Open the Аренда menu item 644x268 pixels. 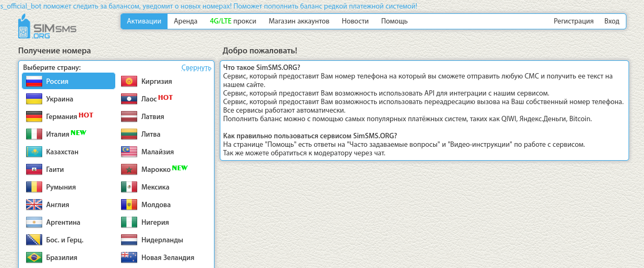point(186,21)
